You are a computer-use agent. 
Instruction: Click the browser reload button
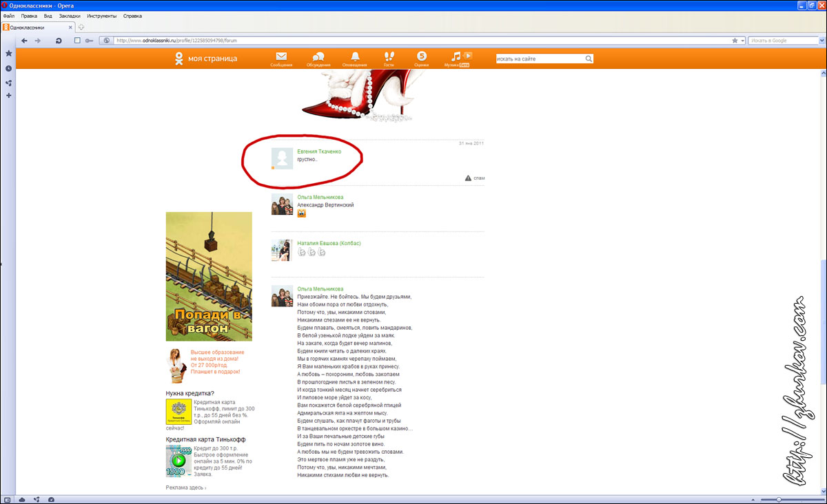pyautogui.click(x=59, y=41)
